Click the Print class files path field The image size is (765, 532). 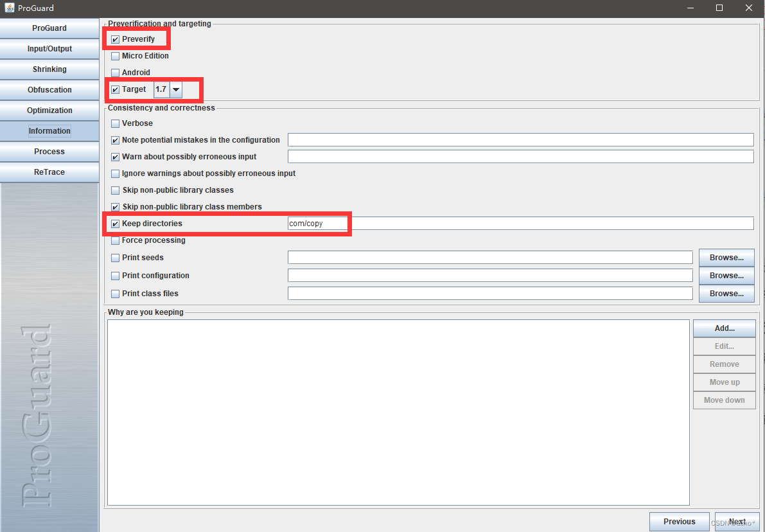coord(490,294)
